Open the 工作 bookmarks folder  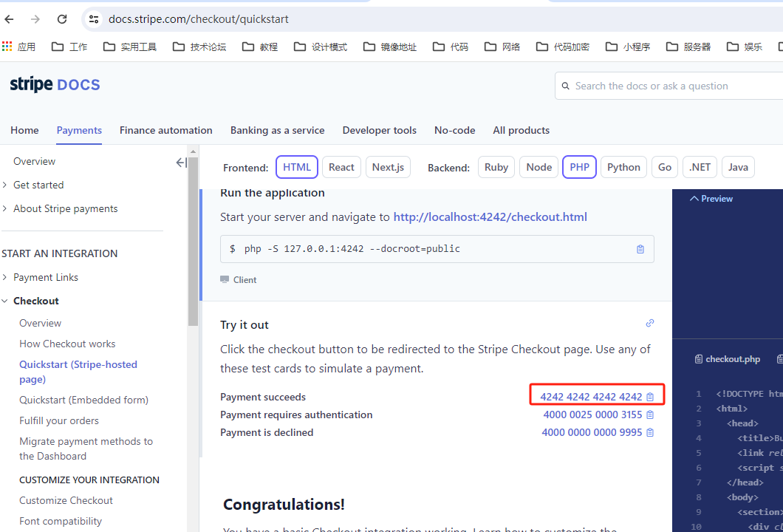point(69,47)
